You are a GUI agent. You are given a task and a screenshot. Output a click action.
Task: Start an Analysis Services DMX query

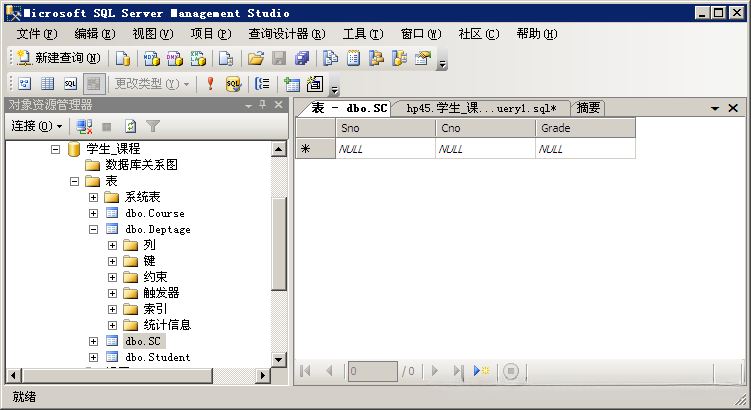click(175, 58)
